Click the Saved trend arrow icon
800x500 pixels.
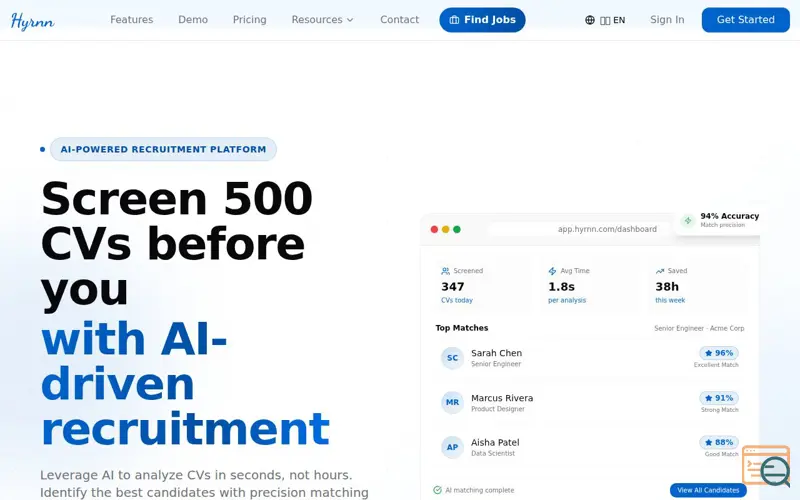tap(660, 271)
